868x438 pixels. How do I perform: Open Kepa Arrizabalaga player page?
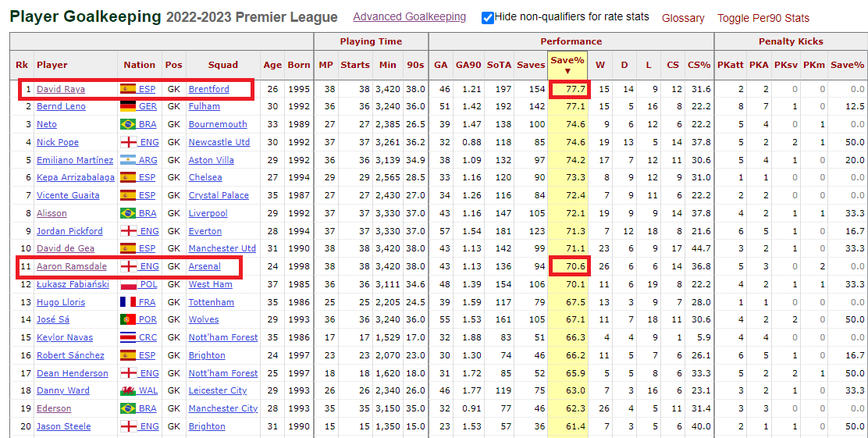click(75, 177)
